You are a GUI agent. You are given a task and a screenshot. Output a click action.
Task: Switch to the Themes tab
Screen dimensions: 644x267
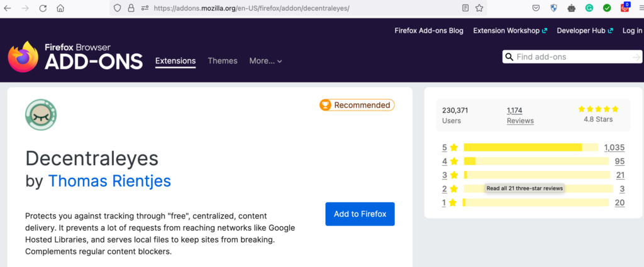[x=223, y=61]
